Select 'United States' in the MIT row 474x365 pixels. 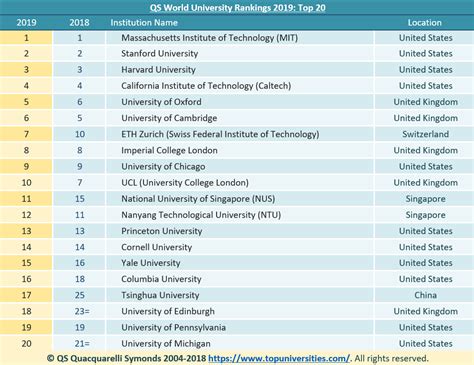point(425,38)
